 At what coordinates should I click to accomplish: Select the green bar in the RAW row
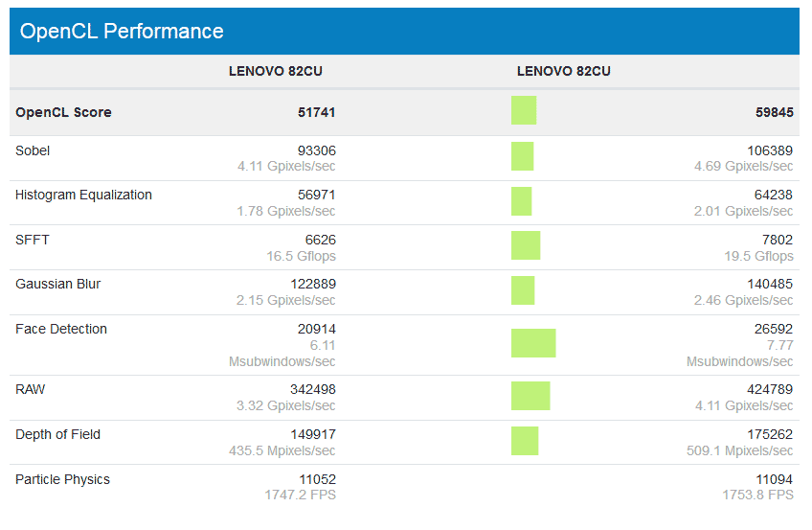[x=530, y=396]
